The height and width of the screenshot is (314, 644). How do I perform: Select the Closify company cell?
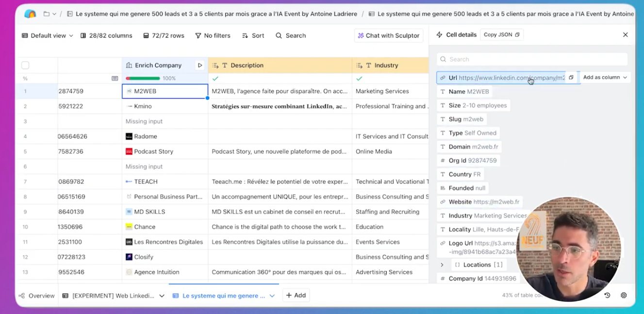pos(165,257)
